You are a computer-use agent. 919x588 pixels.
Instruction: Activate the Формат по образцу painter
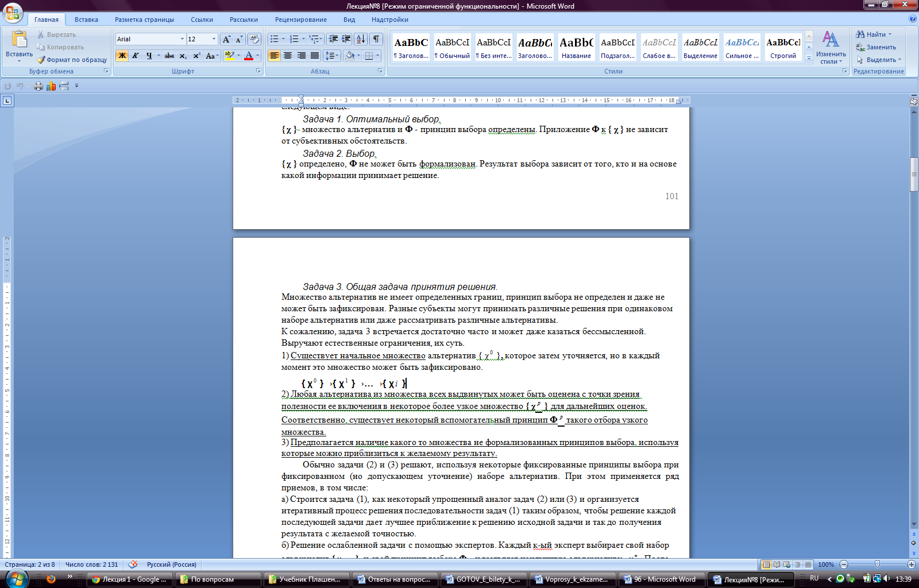click(72, 60)
